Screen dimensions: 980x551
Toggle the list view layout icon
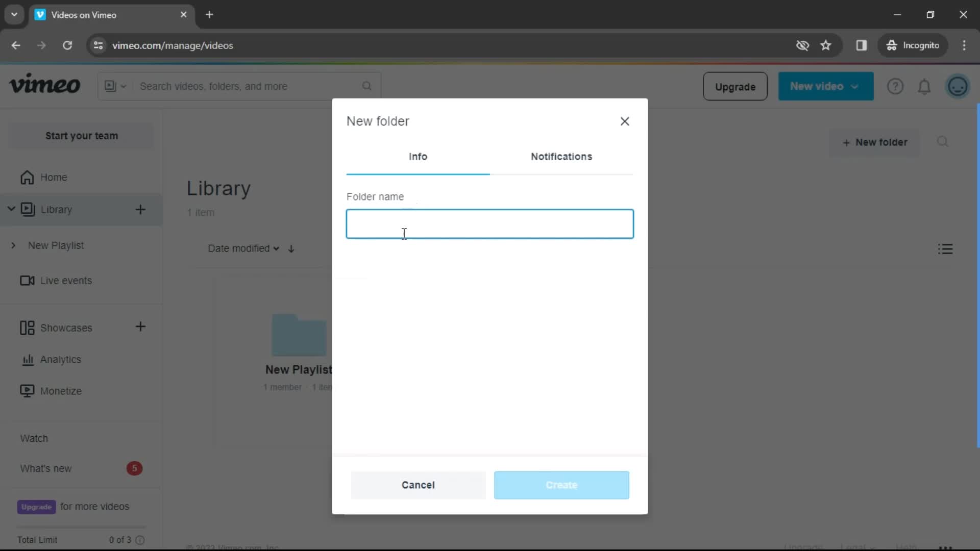[946, 249]
